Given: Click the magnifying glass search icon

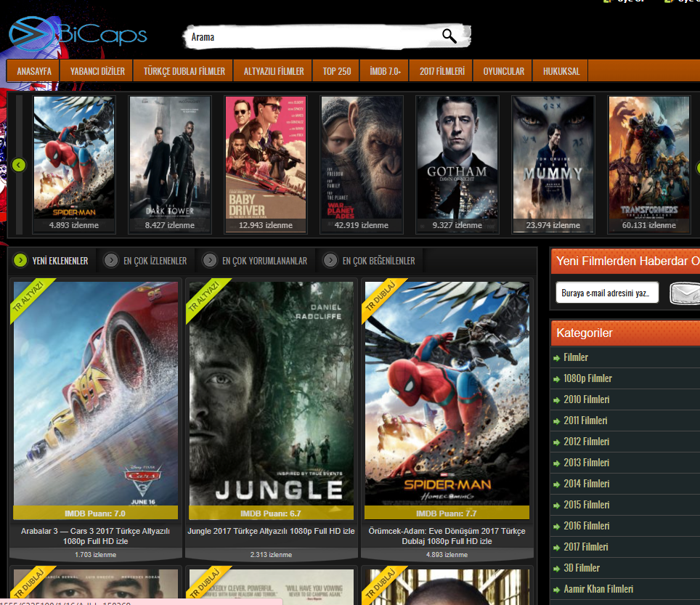Looking at the screenshot, I should point(449,36).
